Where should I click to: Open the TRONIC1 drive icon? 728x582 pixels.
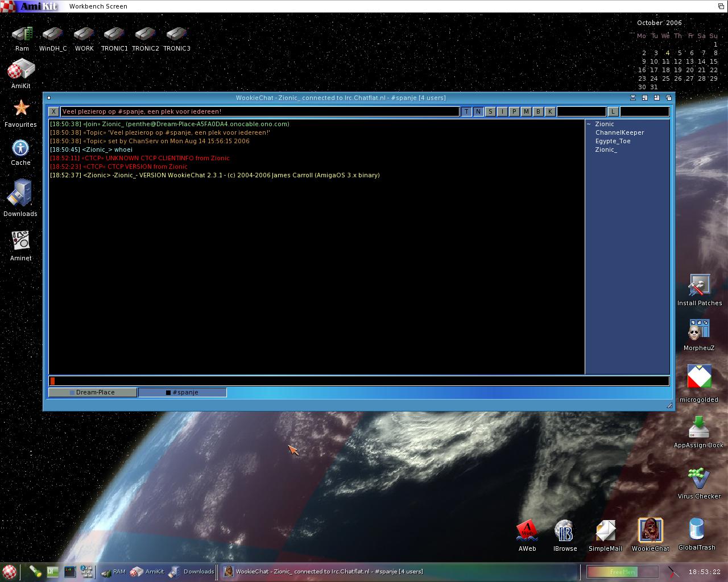(x=114, y=39)
